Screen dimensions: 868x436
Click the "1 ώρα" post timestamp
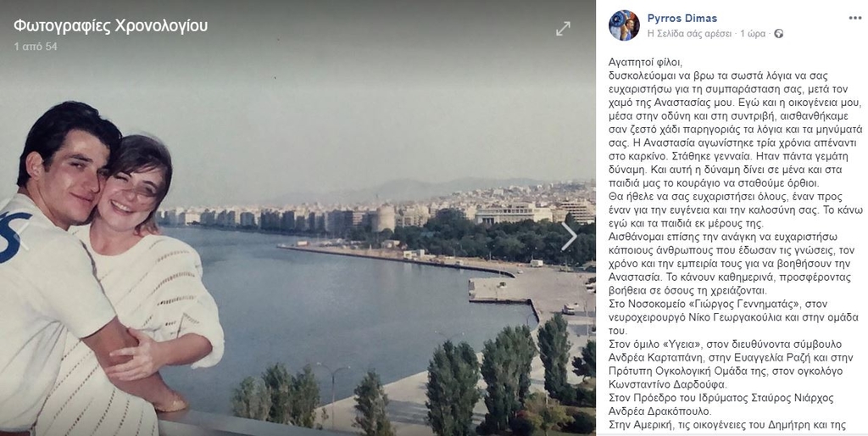753,34
